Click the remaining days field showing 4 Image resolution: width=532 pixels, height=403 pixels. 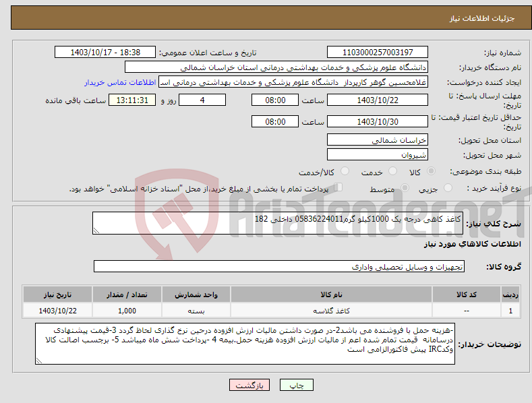pos(202,100)
